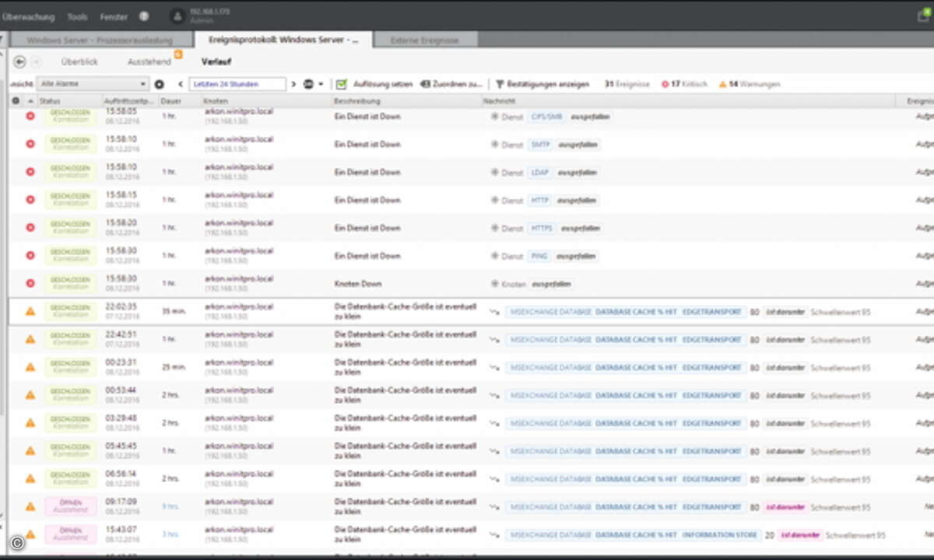
Task: Sort by the Beschreibung column header
Action: [357, 101]
